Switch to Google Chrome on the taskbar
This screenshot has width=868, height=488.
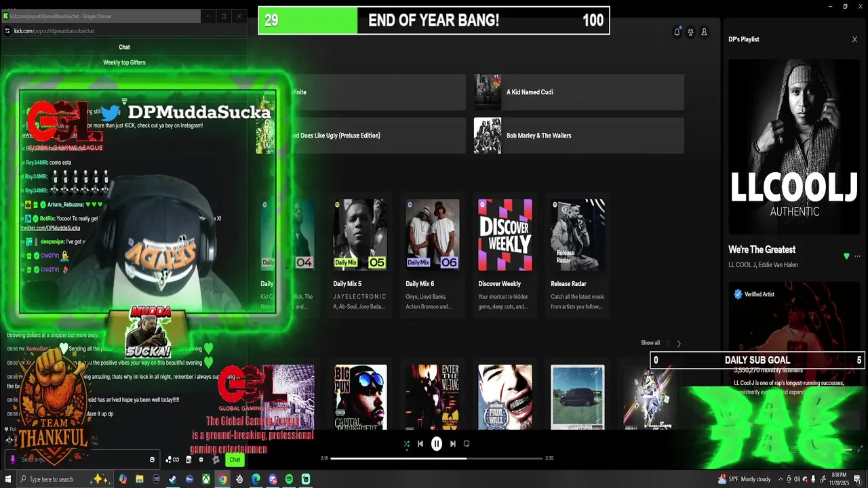[x=222, y=479]
